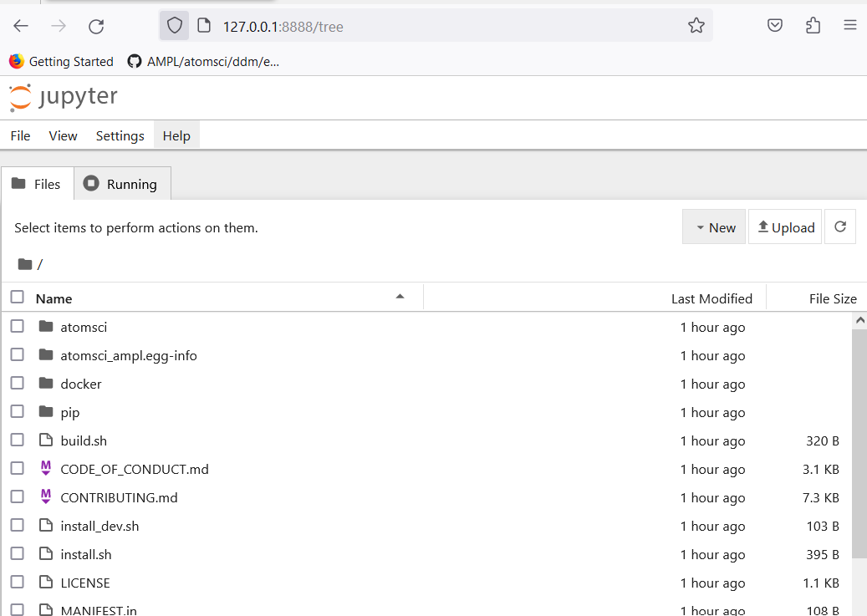Select the CONTRIBUTING.md file name
This screenshot has width=867, height=616.
(119, 497)
